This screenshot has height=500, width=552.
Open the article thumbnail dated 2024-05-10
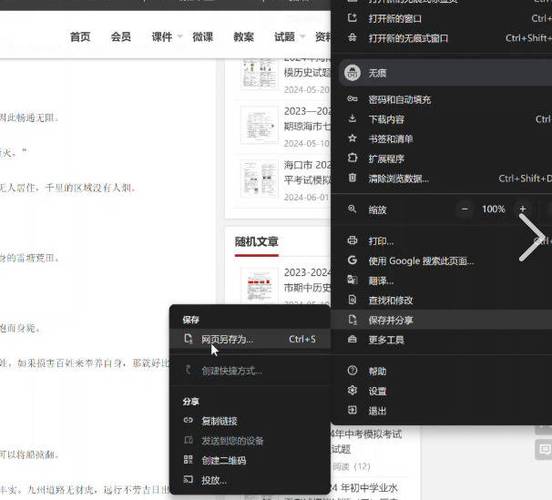tap(259, 125)
